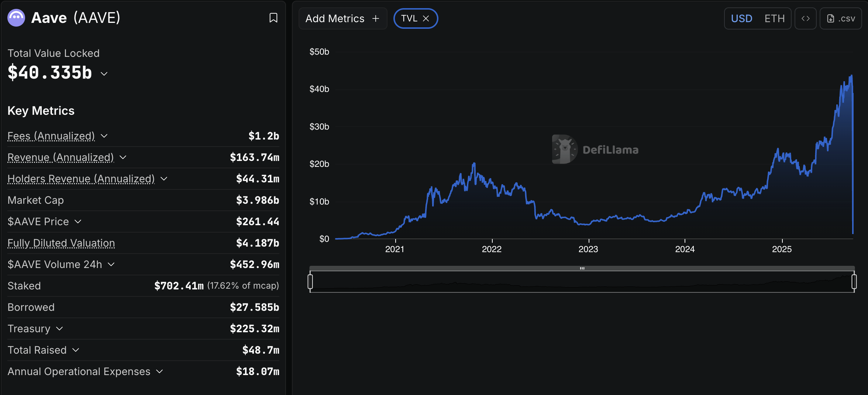Image resolution: width=868 pixels, height=395 pixels.
Task: Open the chart embed code view
Action: (805, 18)
